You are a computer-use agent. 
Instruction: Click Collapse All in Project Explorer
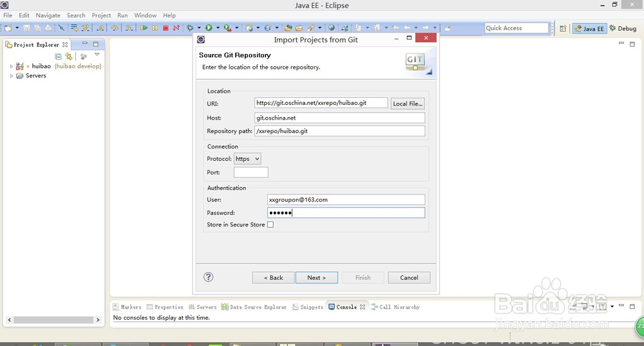[59, 57]
